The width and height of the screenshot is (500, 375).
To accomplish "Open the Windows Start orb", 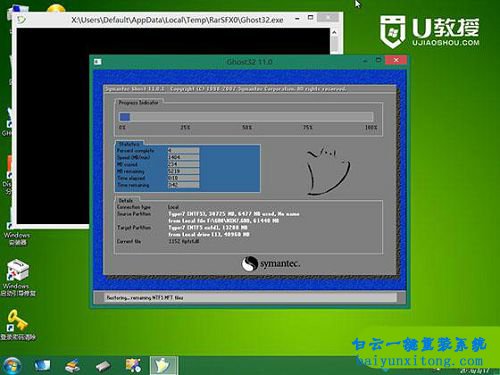I will click(12, 365).
